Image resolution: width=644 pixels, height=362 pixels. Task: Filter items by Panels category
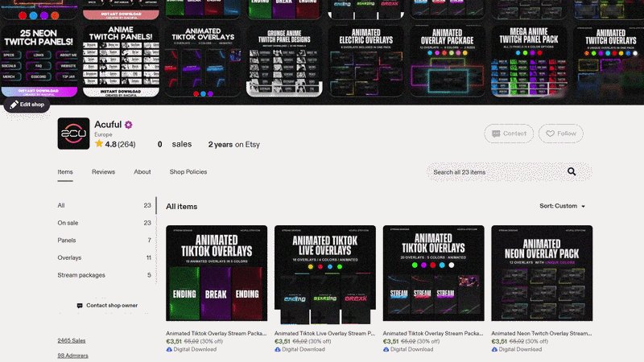pos(105,240)
